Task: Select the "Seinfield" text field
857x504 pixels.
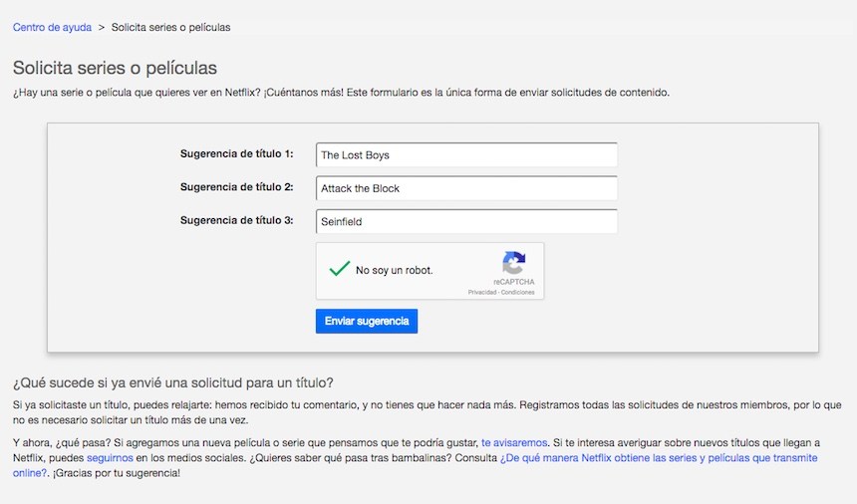Action: [466, 221]
